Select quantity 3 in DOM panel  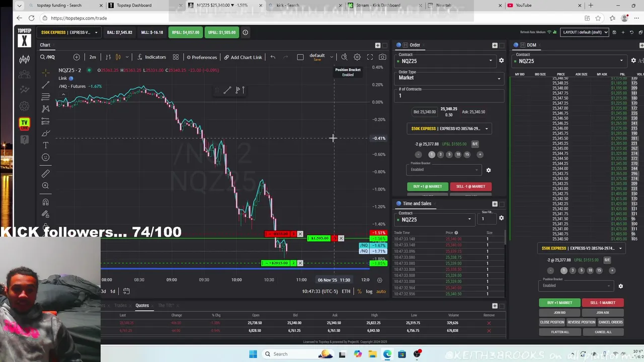click(x=572, y=270)
